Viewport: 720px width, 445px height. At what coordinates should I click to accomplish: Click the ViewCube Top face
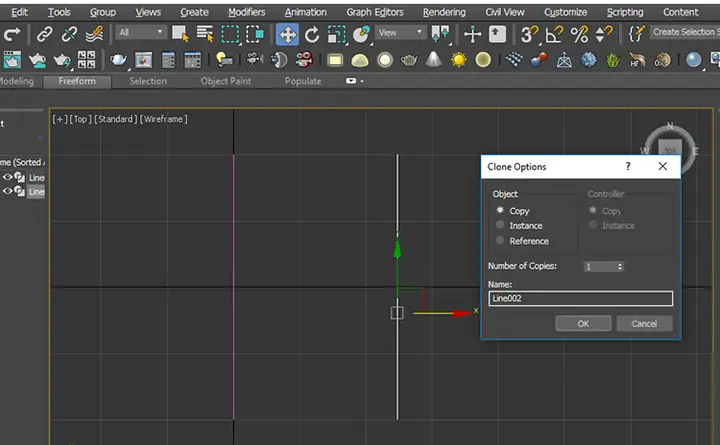(x=670, y=150)
